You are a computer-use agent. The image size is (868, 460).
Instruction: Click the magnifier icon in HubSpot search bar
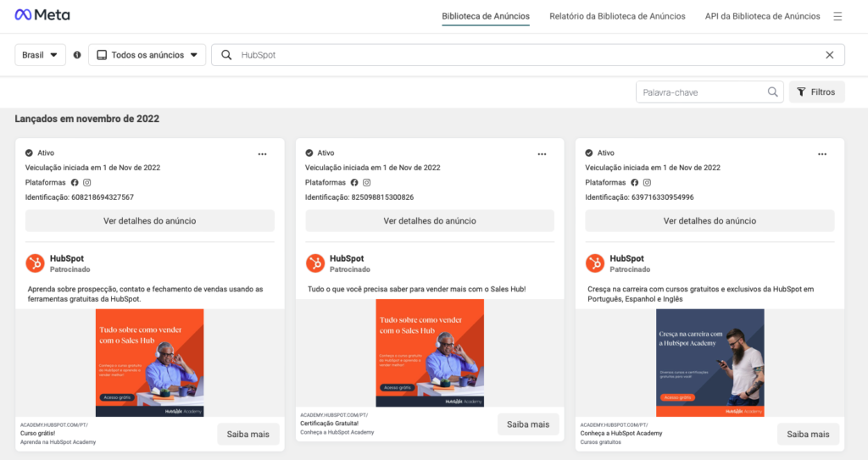pyautogui.click(x=226, y=55)
